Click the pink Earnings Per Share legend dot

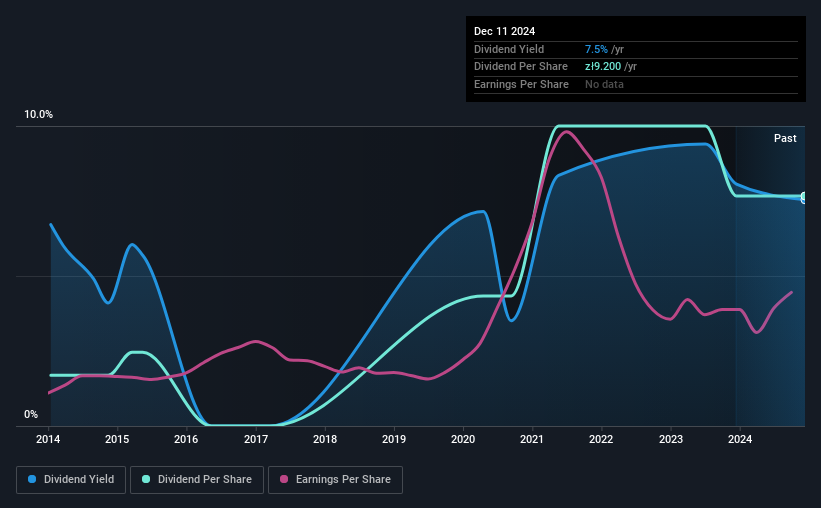click(284, 479)
